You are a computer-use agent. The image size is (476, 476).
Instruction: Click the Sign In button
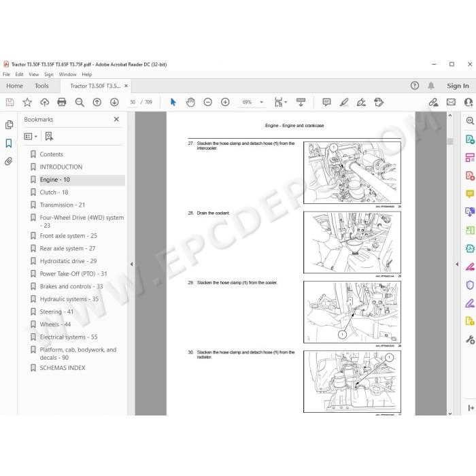(x=458, y=86)
